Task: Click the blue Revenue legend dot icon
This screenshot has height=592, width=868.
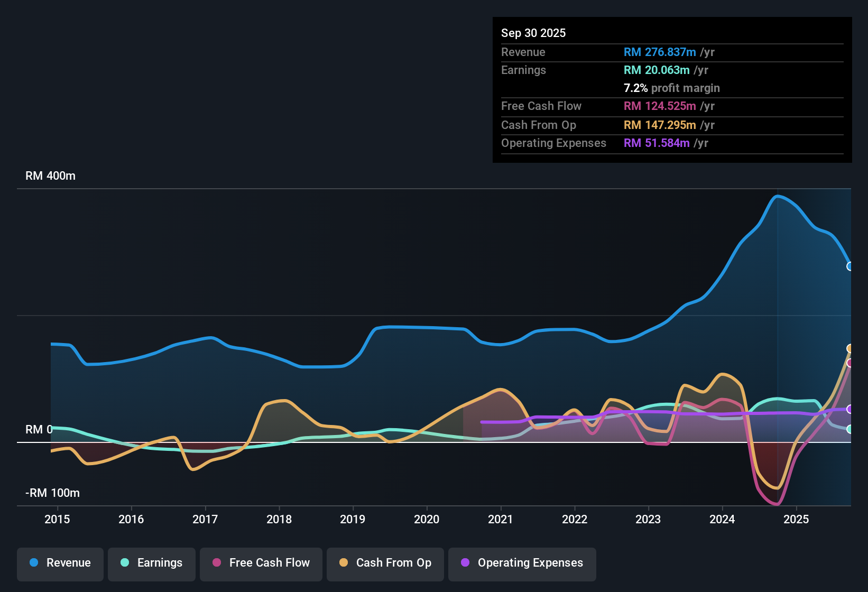Action: coord(33,563)
